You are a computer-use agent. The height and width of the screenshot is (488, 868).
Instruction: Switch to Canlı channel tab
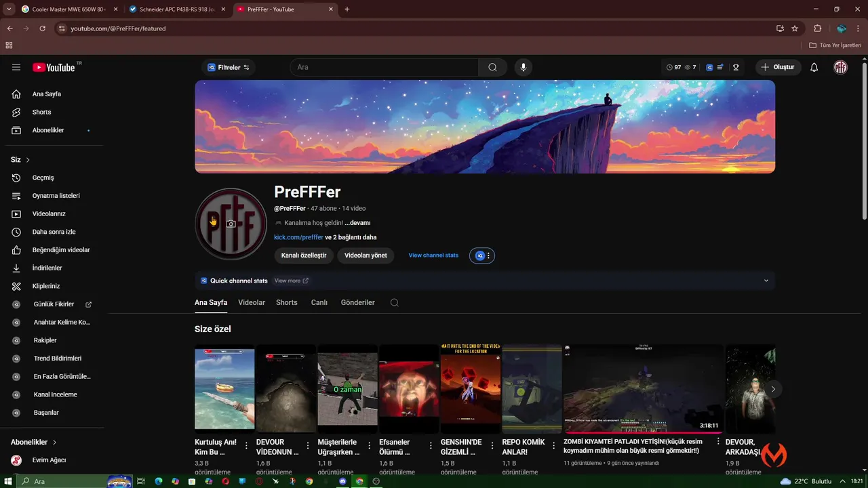tap(319, 302)
